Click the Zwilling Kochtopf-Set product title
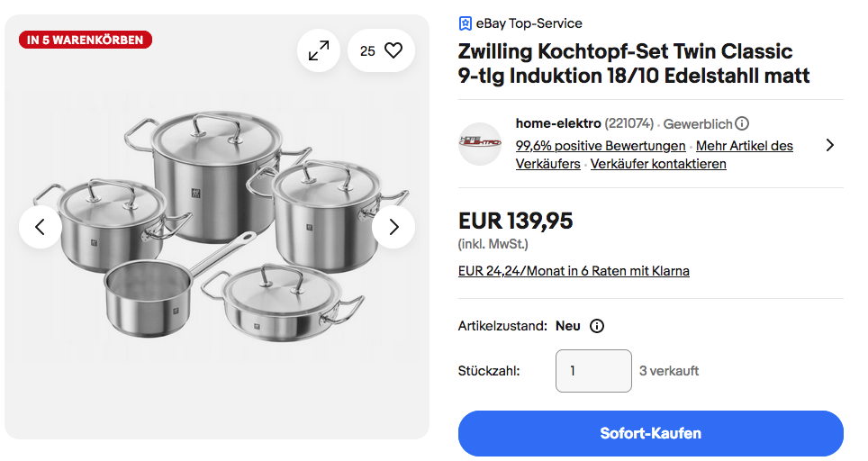The height and width of the screenshot is (461, 868). (634, 63)
